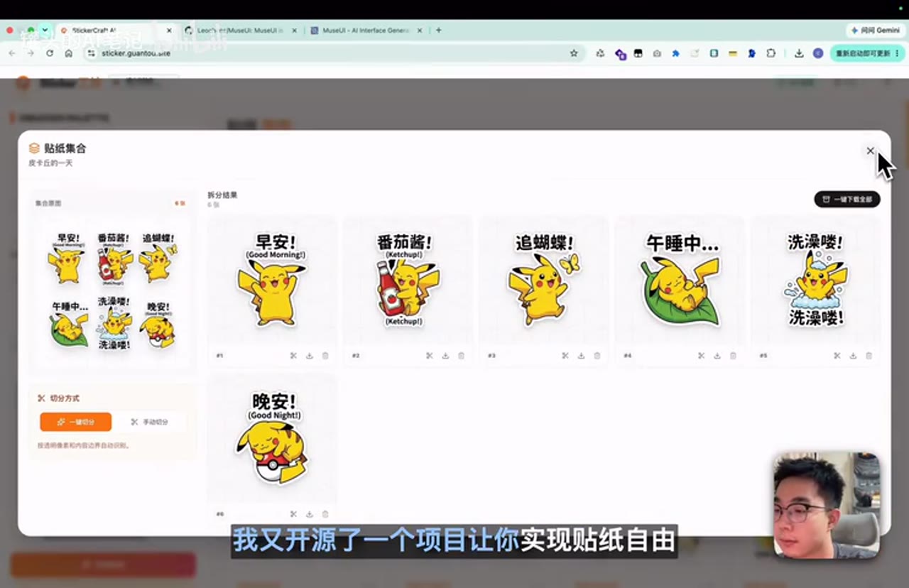Download sticker #3 via its download icon
Viewport: 909px width, 588px height.
(x=581, y=356)
